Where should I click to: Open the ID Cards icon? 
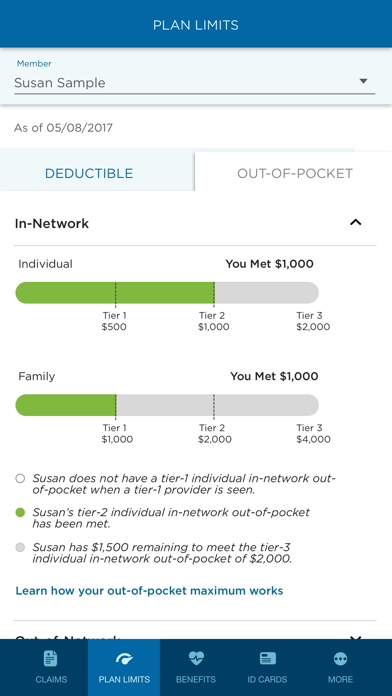click(268, 658)
